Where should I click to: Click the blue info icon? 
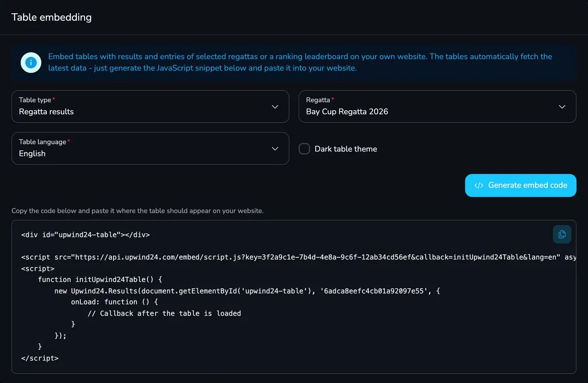coord(31,63)
